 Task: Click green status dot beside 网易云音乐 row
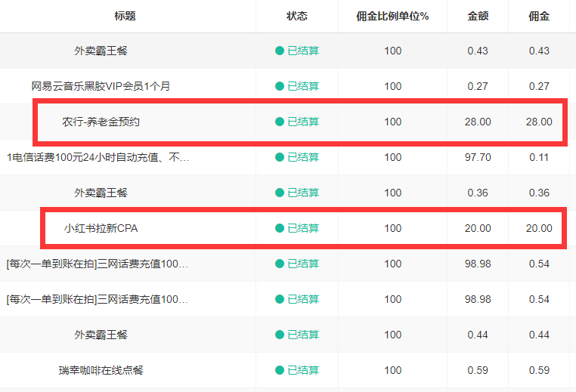(x=280, y=86)
